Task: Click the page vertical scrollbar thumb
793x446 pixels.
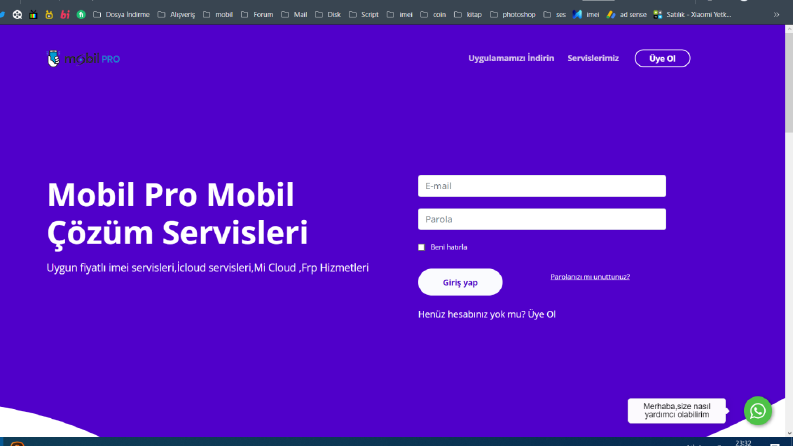Action: (x=789, y=83)
